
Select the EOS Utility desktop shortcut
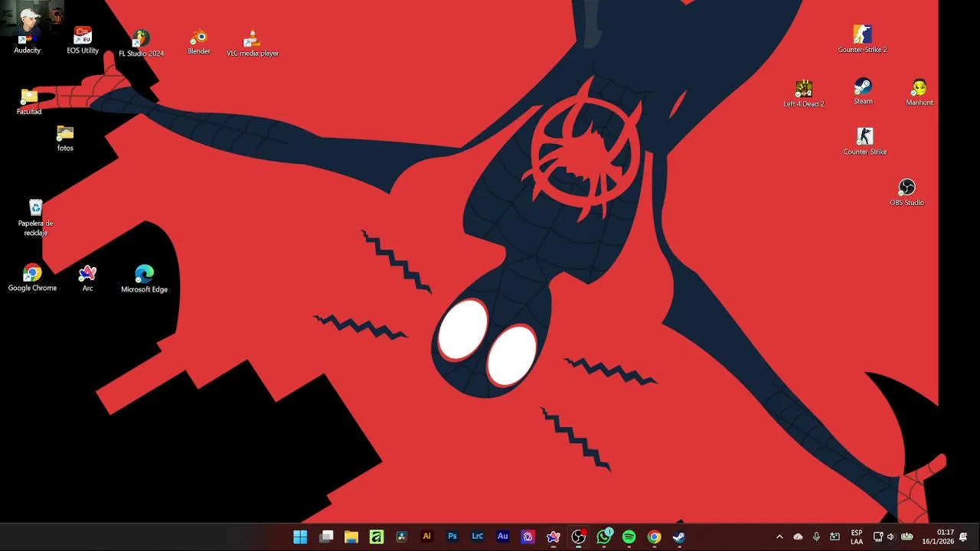83,41
